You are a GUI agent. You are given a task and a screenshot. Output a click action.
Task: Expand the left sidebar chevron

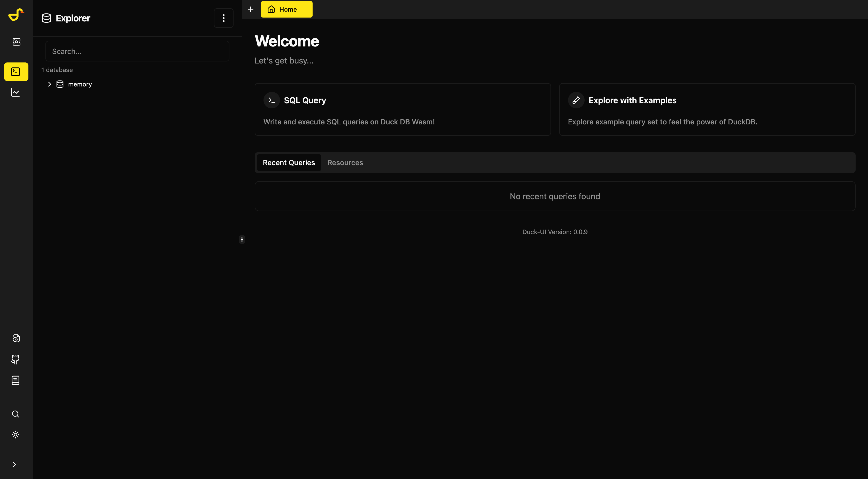(14, 465)
